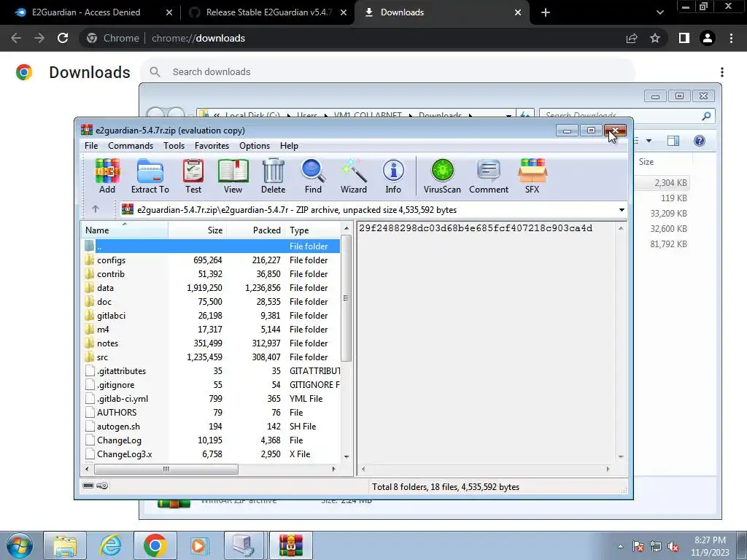Viewport: 747px width, 560px height.
Task: Click the Chrome profile avatar icon
Action: tap(708, 38)
